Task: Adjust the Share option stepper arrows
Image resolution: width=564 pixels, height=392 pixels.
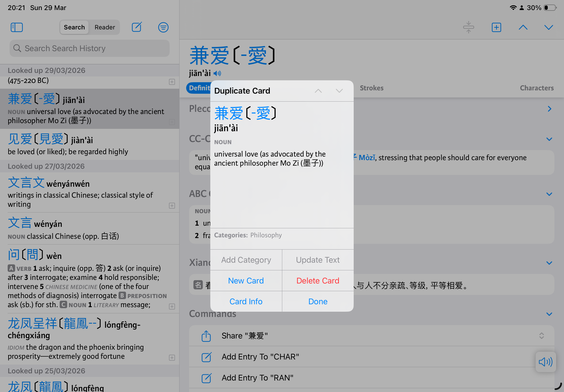Action: pyautogui.click(x=541, y=336)
